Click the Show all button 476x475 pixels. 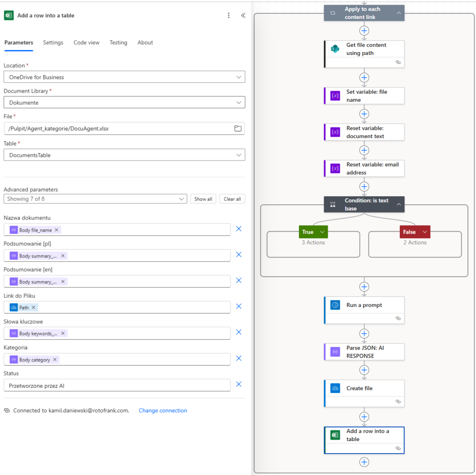coord(203,199)
